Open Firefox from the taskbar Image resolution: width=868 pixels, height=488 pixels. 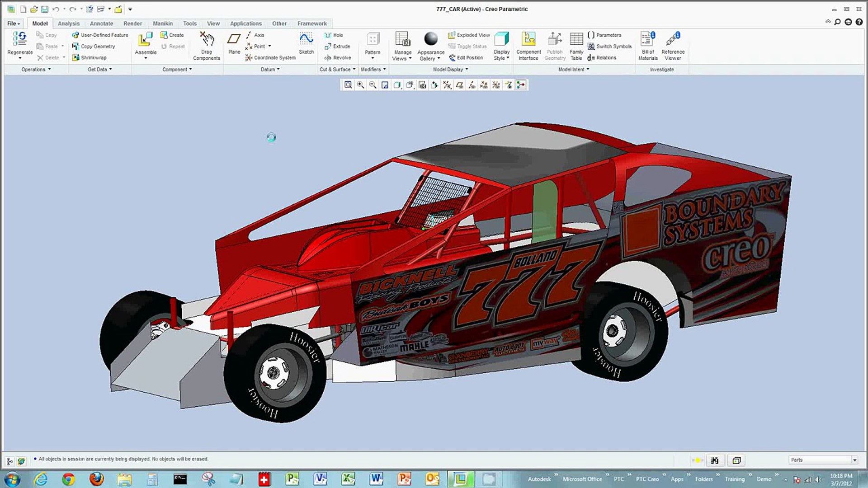point(96,479)
